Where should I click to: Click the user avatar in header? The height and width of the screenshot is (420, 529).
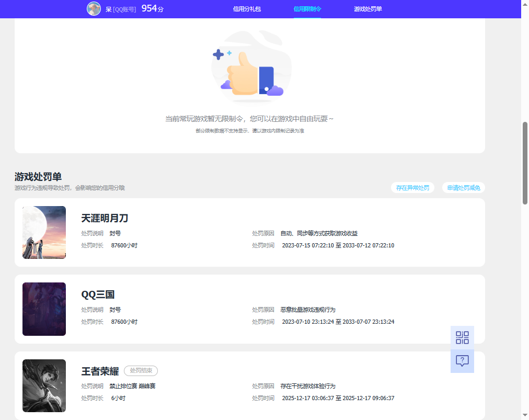94,9
